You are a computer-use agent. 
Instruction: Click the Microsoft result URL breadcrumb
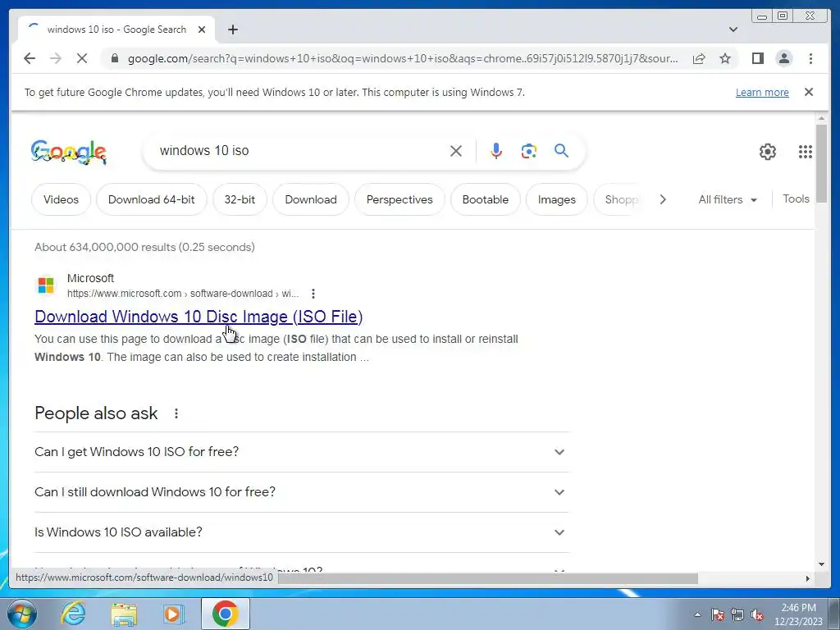coord(183,294)
